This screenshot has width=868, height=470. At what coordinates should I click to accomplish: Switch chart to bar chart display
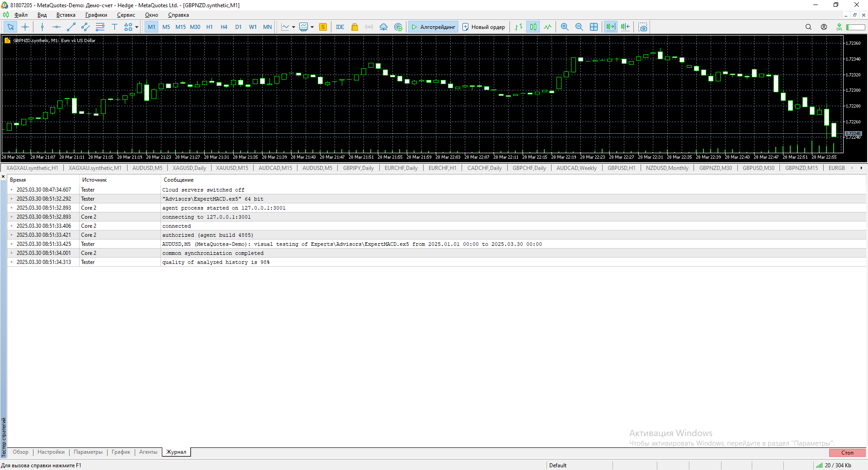[519, 27]
